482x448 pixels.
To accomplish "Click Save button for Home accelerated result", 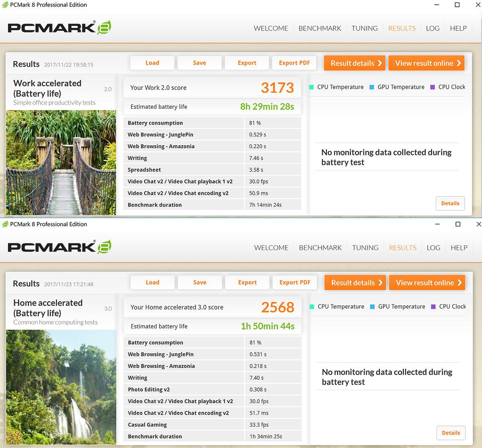I will pos(200,283).
